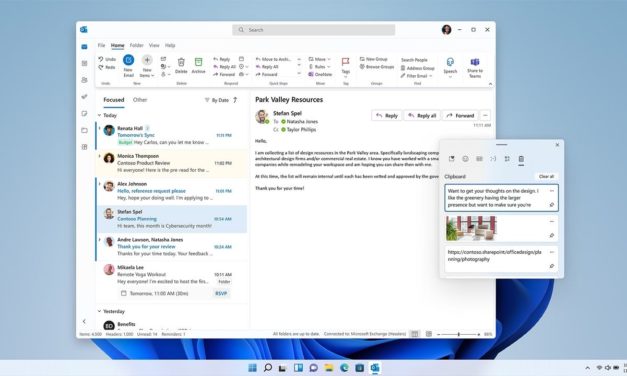Image resolution: width=627 pixels, height=376 pixels.
Task: Select the Home ribbon tab
Action: [118, 45]
